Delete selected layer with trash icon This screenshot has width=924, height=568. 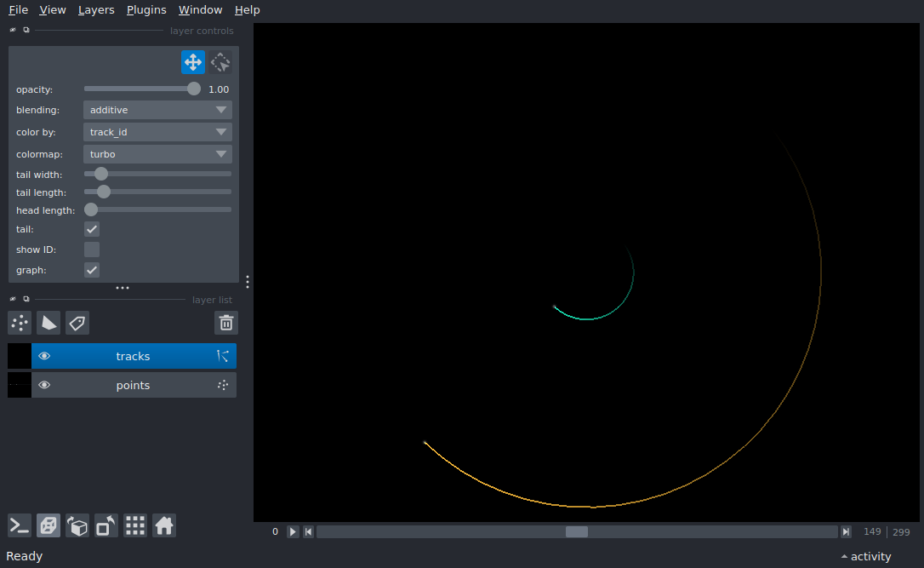point(226,323)
